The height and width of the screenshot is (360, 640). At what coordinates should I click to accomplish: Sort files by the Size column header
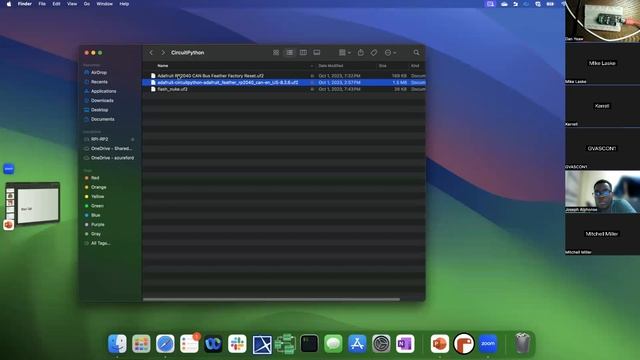pyautogui.click(x=382, y=66)
